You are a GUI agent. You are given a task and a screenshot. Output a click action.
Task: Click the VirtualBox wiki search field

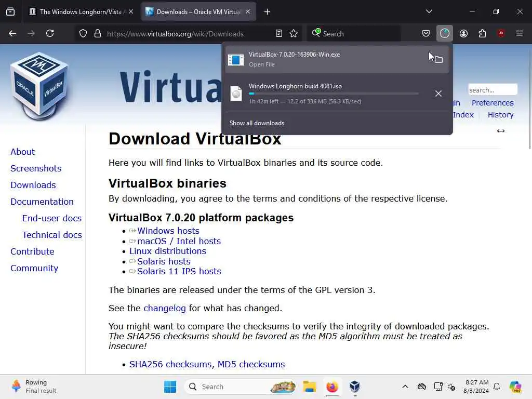point(493,90)
